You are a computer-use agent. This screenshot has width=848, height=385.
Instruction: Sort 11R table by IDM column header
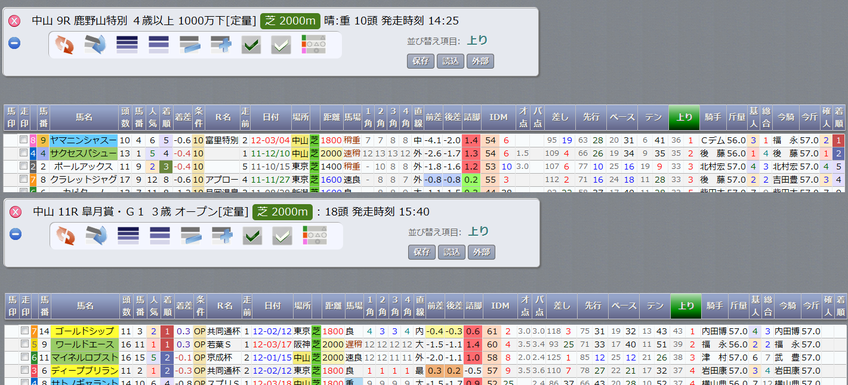pyautogui.click(x=499, y=307)
